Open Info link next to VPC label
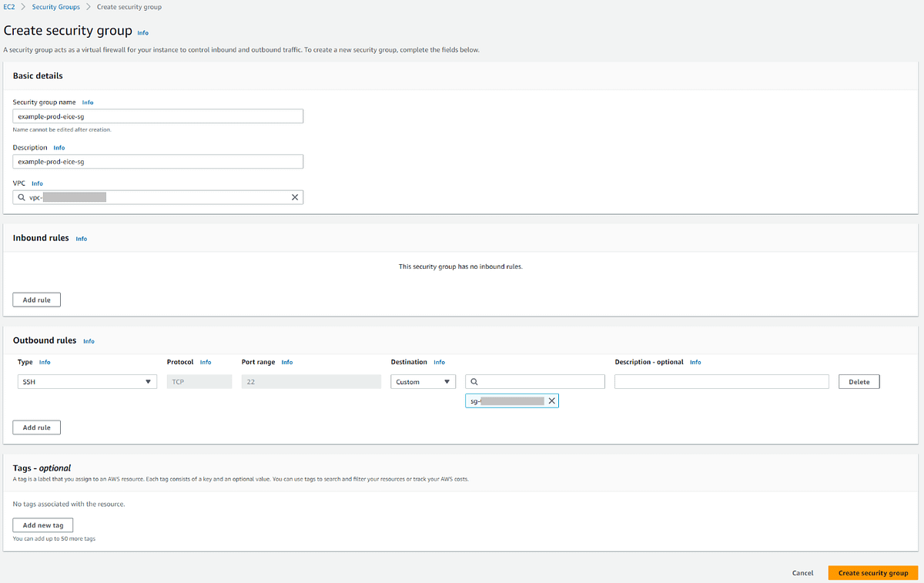This screenshot has height=583, width=924. tap(37, 184)
